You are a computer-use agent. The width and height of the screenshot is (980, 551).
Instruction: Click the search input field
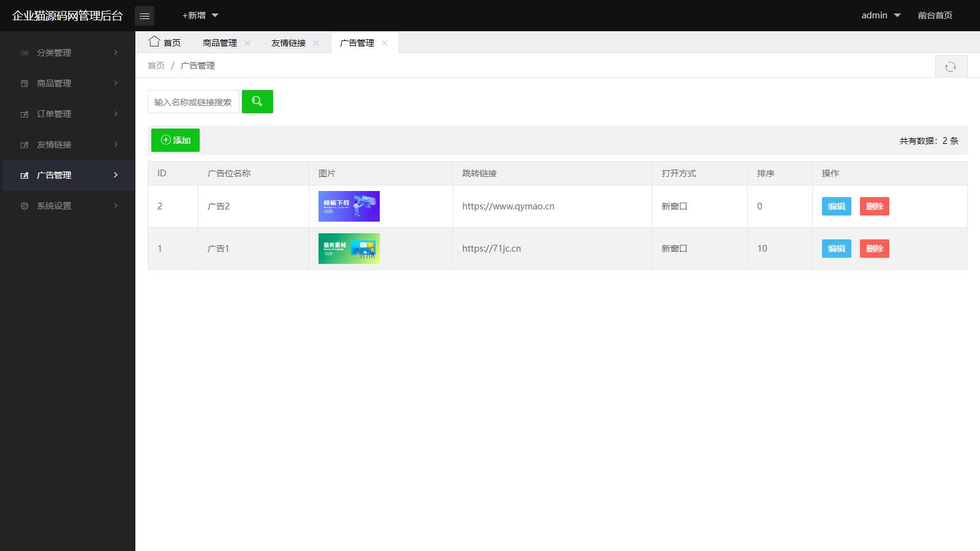tap(193, 101)
